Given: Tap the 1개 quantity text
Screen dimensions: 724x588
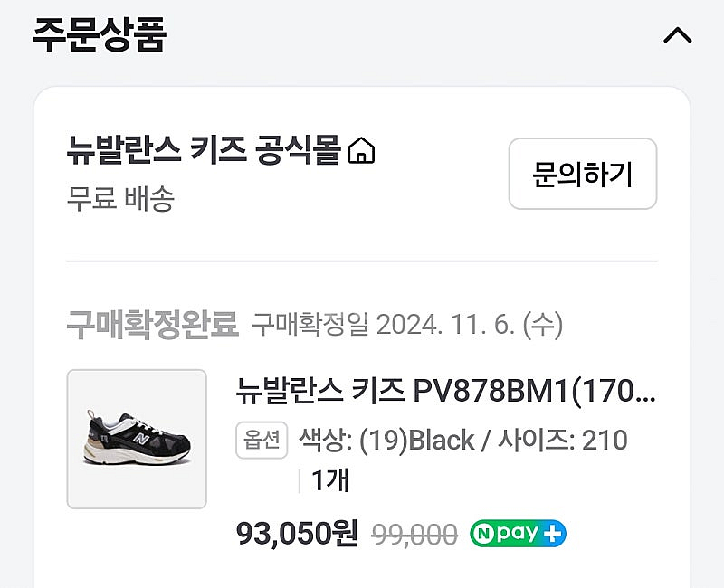Looking at the screenshot, I should pos(329,481).
